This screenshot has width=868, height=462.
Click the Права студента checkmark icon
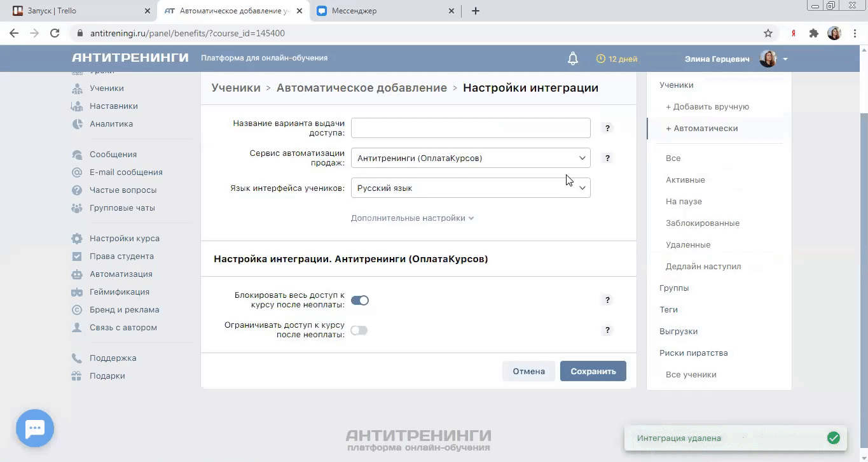(77, 256)
